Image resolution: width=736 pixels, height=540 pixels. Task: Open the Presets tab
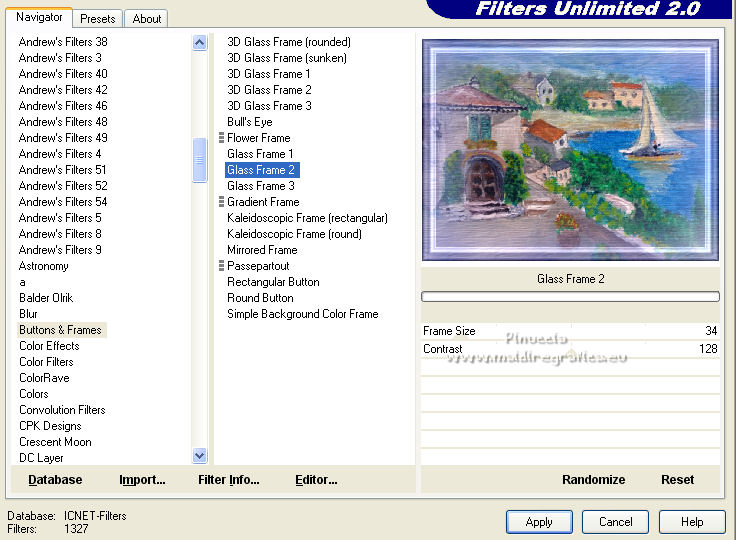coord(98,19)
